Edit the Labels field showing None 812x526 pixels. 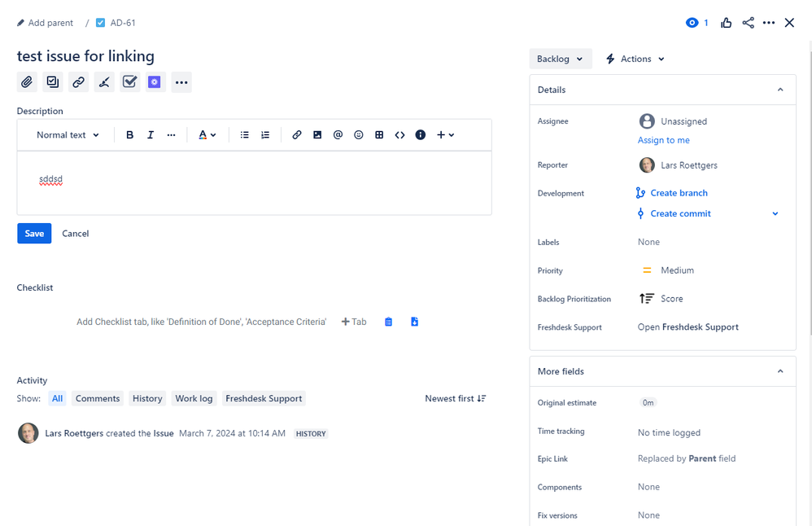click(x=649, y=242)
